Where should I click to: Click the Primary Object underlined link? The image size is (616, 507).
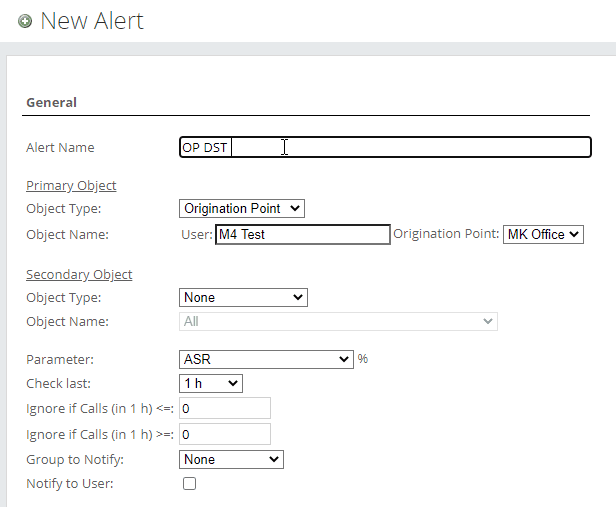click(x=71, y=185)
